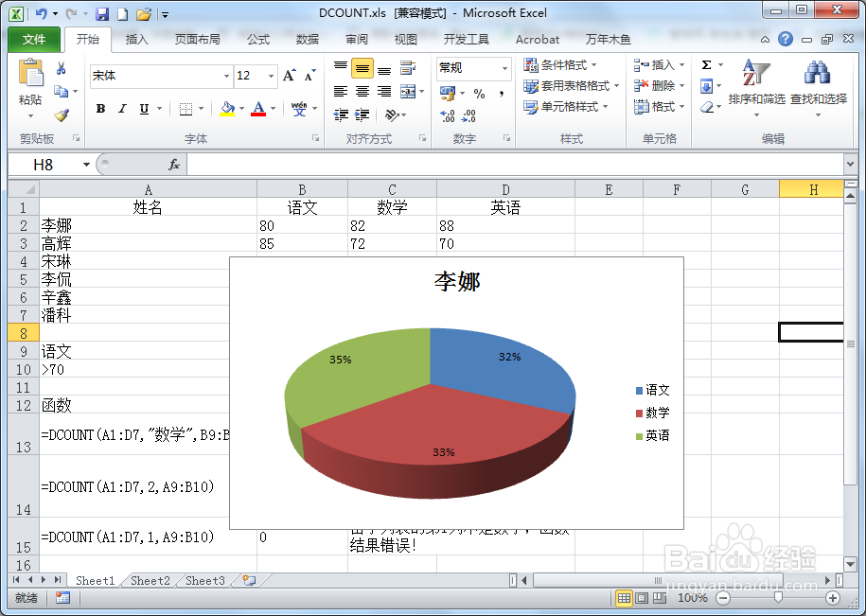
Task: Toggle Bold formatting
Action: pyautogui.click(x=100, y=109)
